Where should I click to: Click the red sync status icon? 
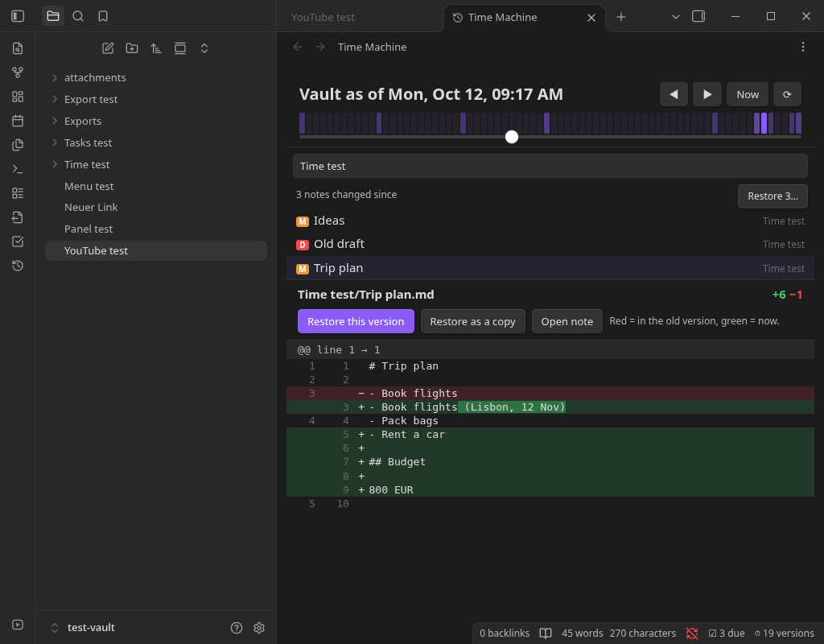(692, 634)
